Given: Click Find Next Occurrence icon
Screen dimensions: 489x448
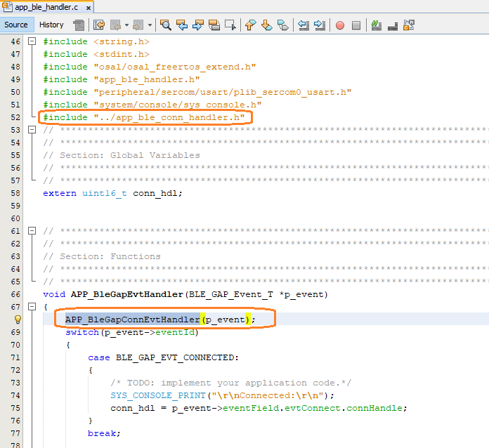Looking at the screenshot, I should 198,25.
